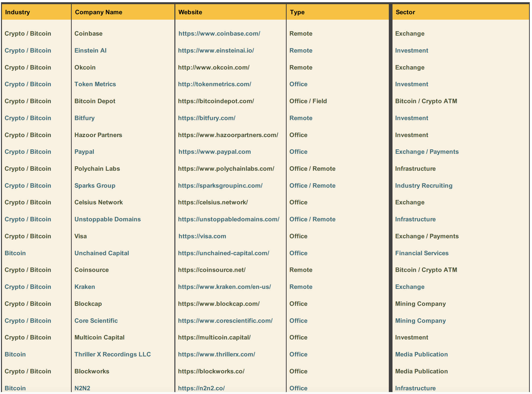
Task: Select the Sparks Group cell
Action: click(95, 185)
